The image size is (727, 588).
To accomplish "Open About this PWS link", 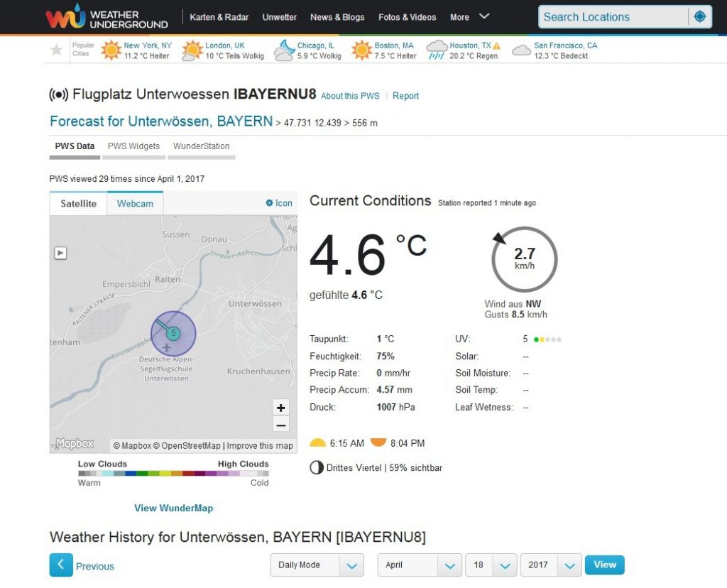I will pyautogui.click(x=350, y=96).
